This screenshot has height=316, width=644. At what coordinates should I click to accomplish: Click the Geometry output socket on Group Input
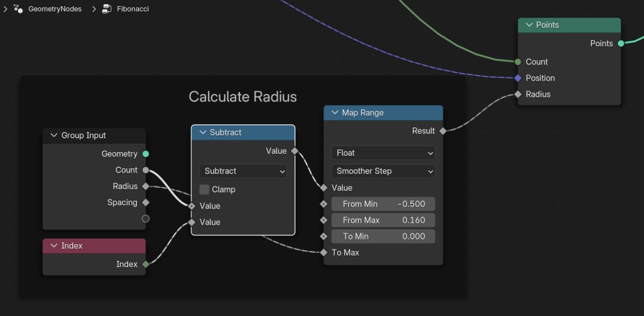(x=146, y=154)
